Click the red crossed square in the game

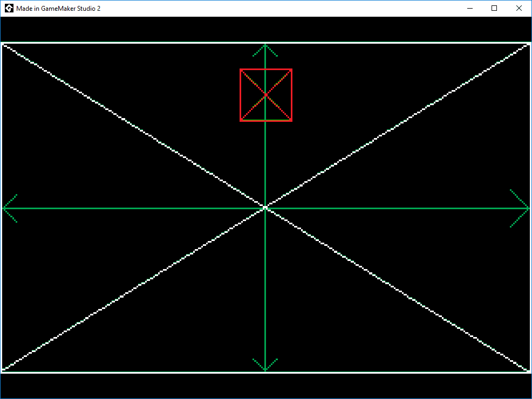point(266,95)
